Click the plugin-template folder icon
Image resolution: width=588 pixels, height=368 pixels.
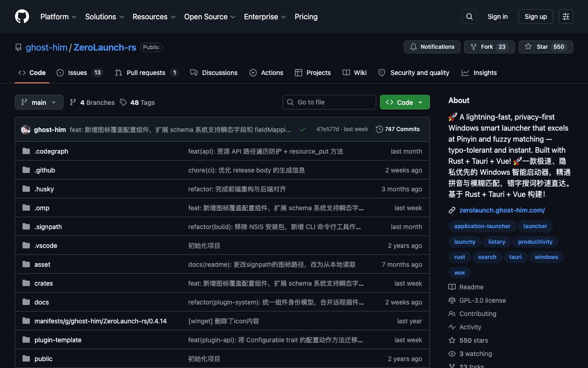pyautogui.click(x=26, y=340)
